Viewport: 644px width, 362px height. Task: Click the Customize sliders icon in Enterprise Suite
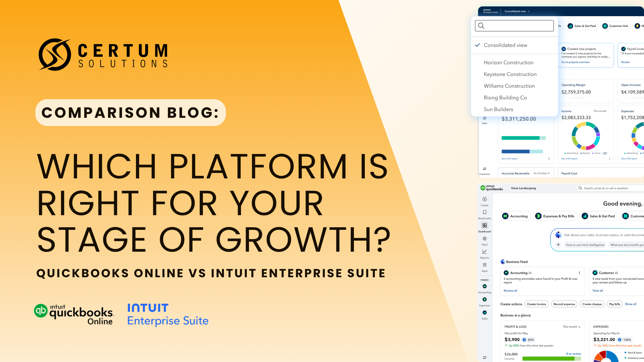click(484, 169)
